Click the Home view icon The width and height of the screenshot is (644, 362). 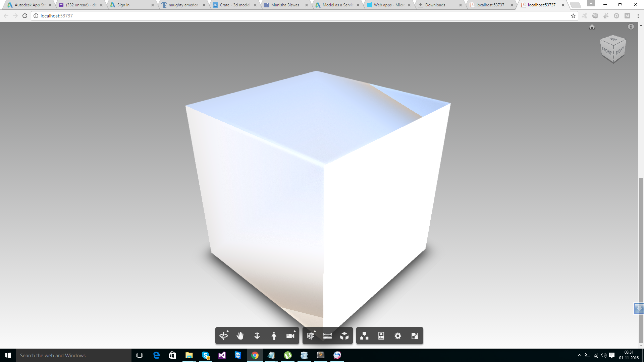coord(592,27)
